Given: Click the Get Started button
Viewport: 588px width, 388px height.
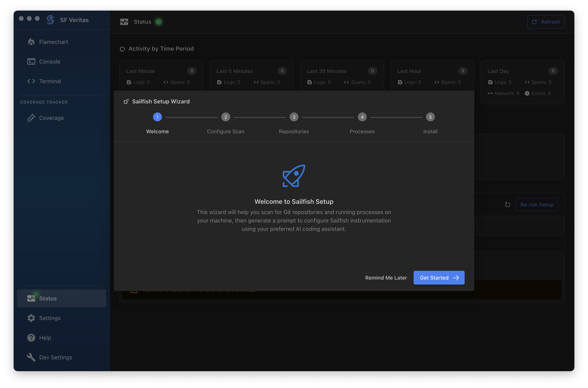Looking at the screenshot, I should [439, 278].
